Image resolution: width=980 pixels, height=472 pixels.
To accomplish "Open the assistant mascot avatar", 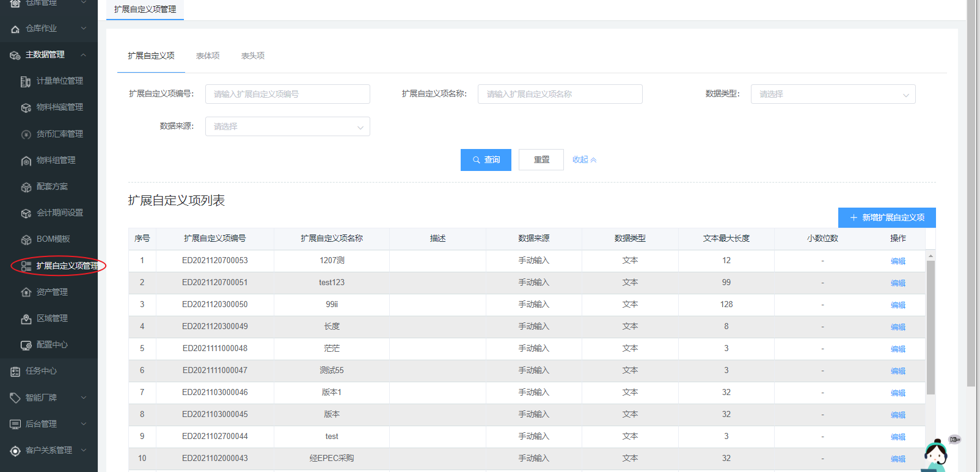I will click(x=935, y=455).
